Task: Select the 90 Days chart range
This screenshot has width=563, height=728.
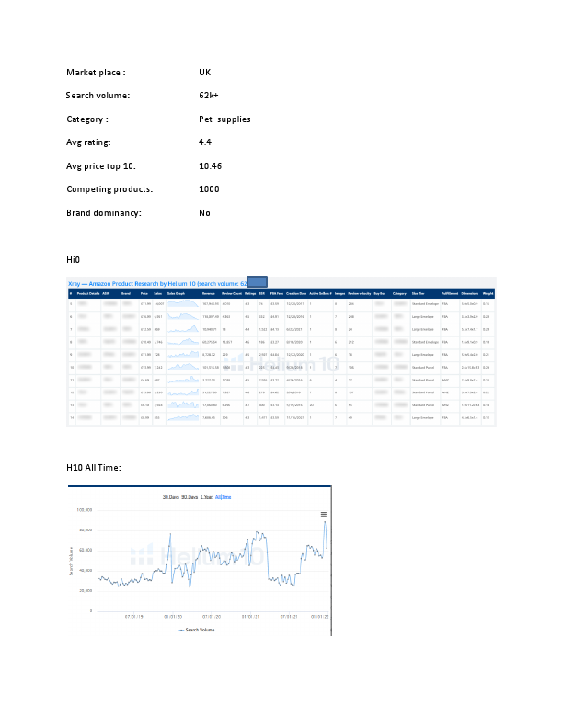Action: point(190,497)
